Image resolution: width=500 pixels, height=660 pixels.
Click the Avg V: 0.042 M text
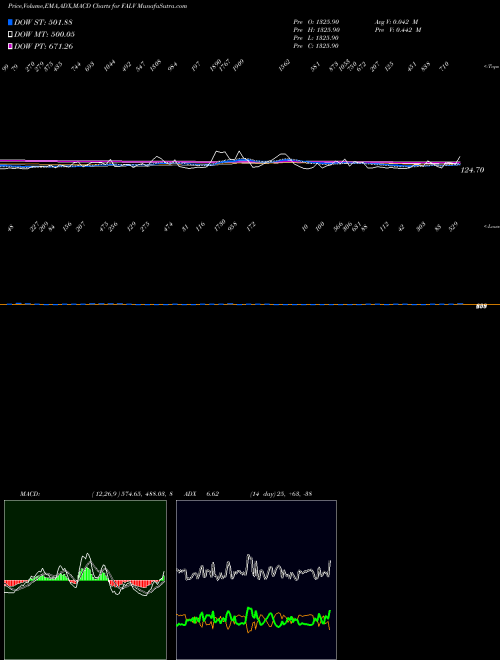[396, 21]
